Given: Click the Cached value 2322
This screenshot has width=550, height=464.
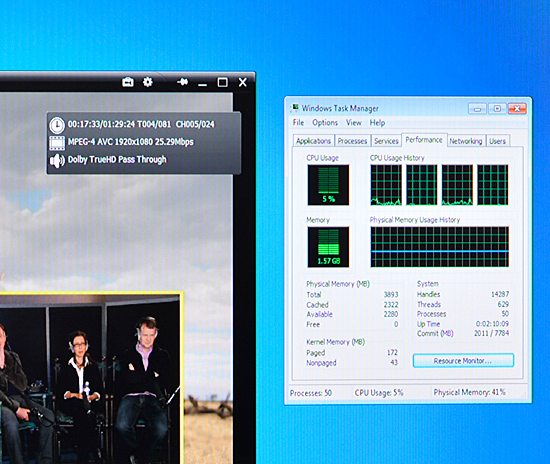Looking at the screenshot, I should 391,304.
